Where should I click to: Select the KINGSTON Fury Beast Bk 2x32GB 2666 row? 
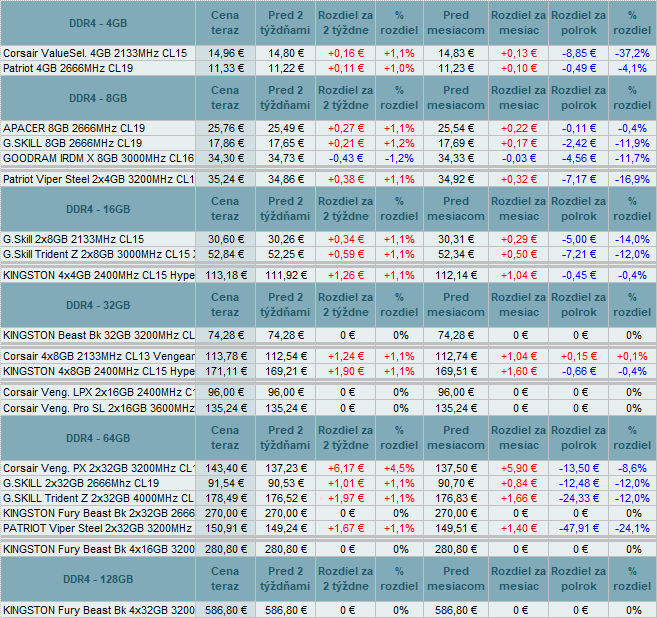click(x=328, y=513)
